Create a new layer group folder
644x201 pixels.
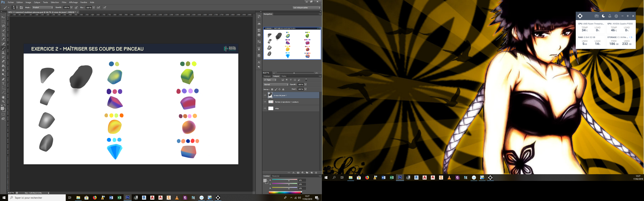pyautogui.click(x=307, y=173)
